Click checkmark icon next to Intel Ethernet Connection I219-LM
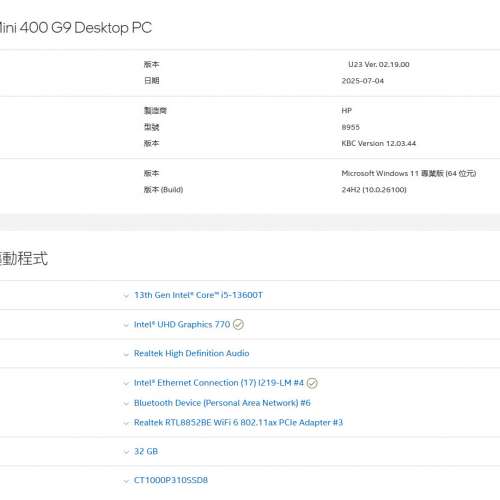The height and width of the screenshot is (500, 500). click(312, 383)
